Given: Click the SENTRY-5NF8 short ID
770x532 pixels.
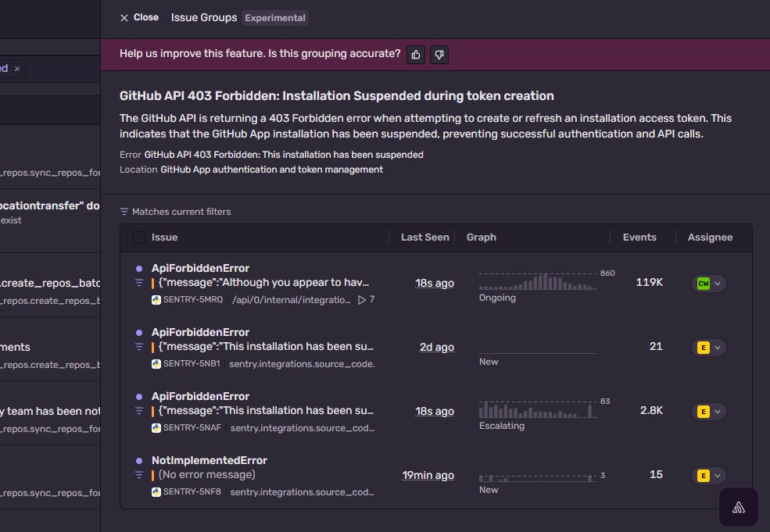Looking at the screenshot, I should pyautogui.click(x=192, y=491).
